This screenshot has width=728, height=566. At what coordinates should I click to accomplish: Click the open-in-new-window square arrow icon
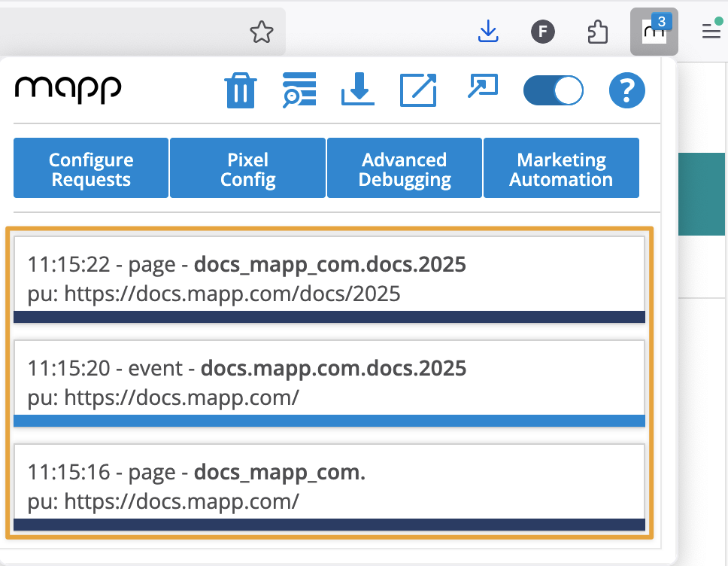pyautogui.click(x=418, y=90)
